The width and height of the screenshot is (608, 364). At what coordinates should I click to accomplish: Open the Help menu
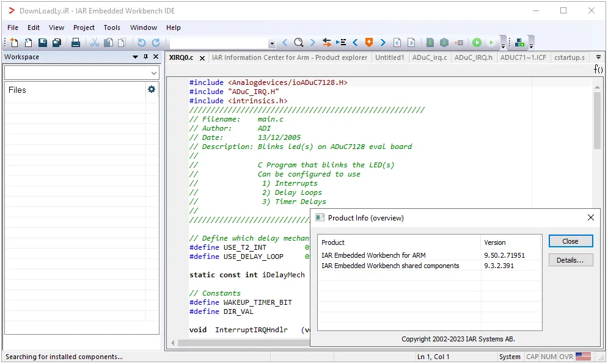(174, 27)
